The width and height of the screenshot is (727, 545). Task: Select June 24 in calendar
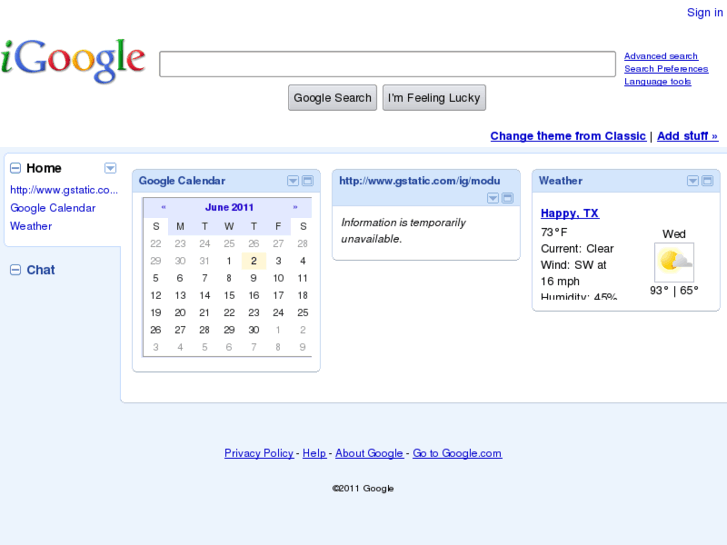click(278, 313)
